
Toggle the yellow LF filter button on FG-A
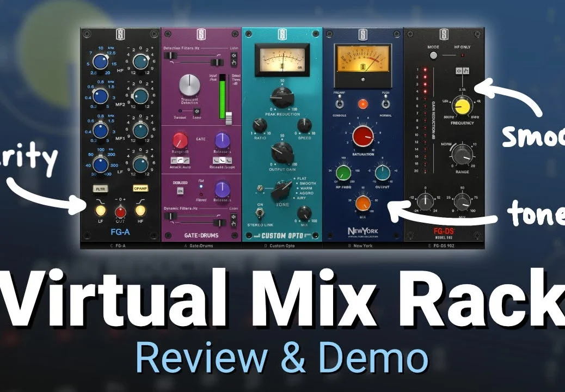tap(101, 210)
